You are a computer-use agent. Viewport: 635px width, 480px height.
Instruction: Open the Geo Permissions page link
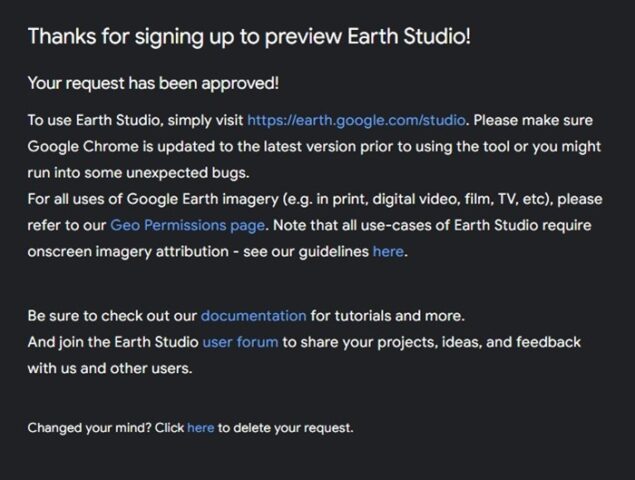[188, 225]
